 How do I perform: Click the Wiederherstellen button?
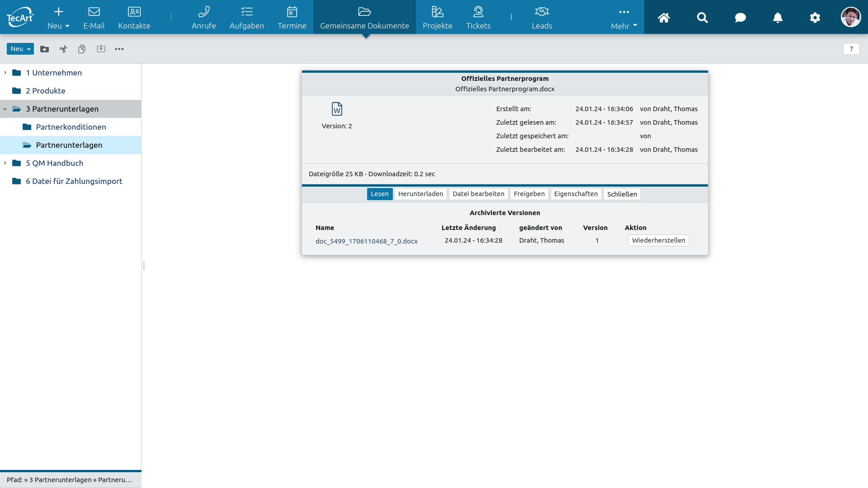[x=658, y=240]
